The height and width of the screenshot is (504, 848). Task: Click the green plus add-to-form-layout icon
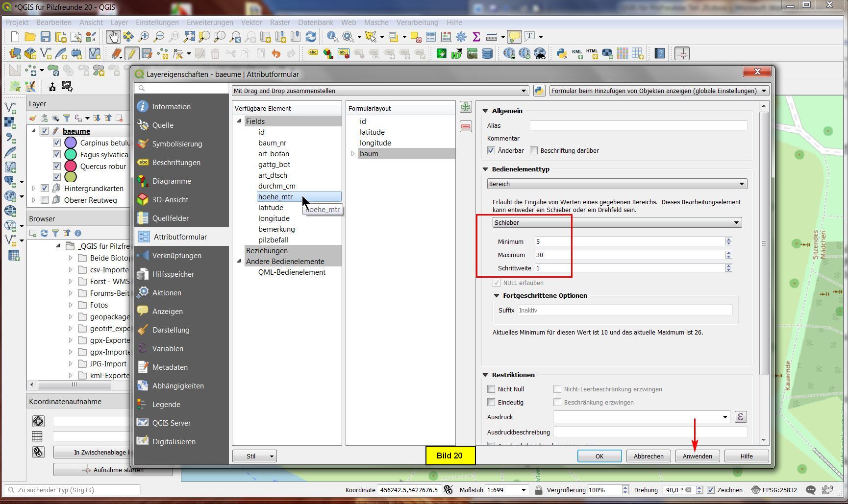(465, 107)
